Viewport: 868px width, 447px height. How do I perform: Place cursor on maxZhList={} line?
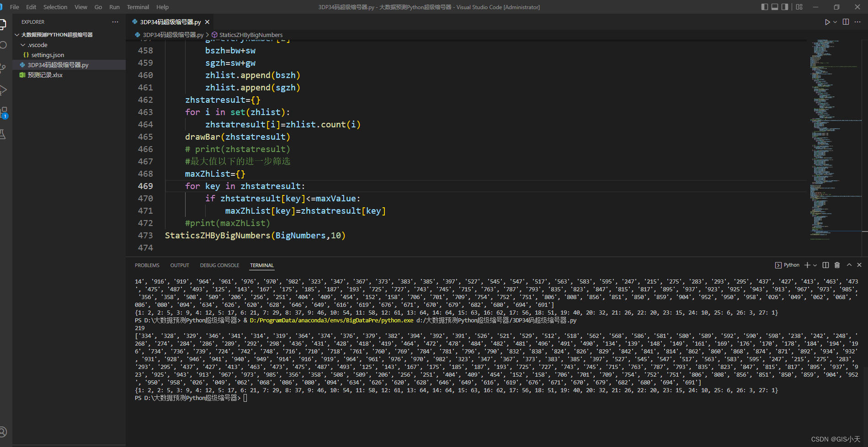(215, 174)
